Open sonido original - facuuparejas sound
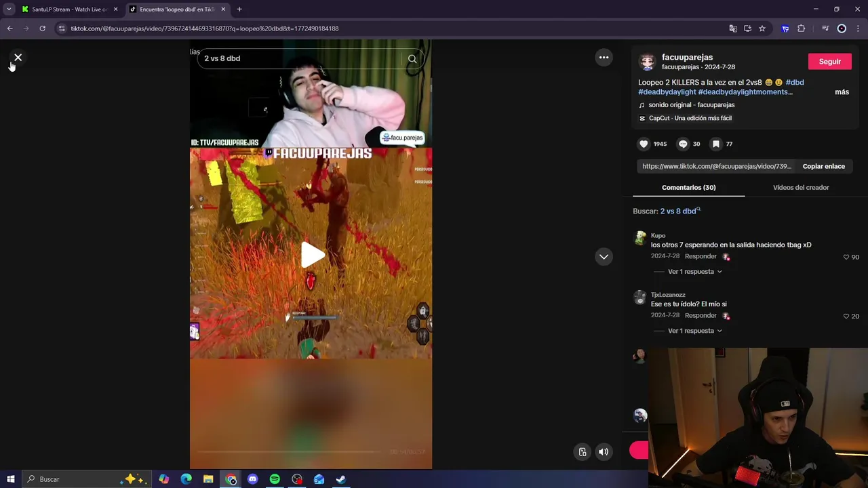 (691, 105)
